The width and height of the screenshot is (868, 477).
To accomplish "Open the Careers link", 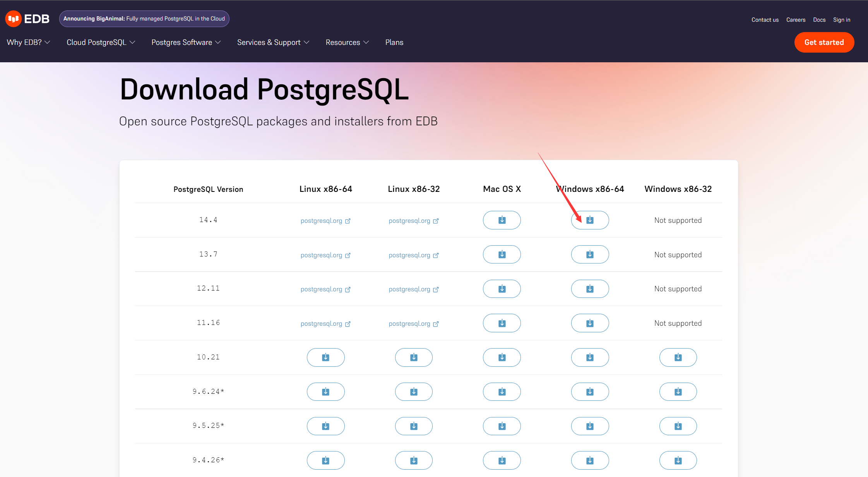I will (x=796, y=20).
